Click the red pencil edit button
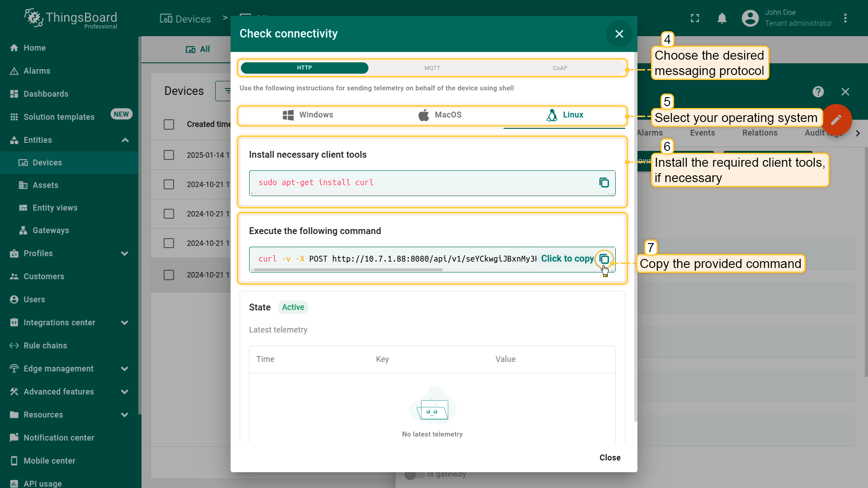The image size is (868, 488). [836, 119]
